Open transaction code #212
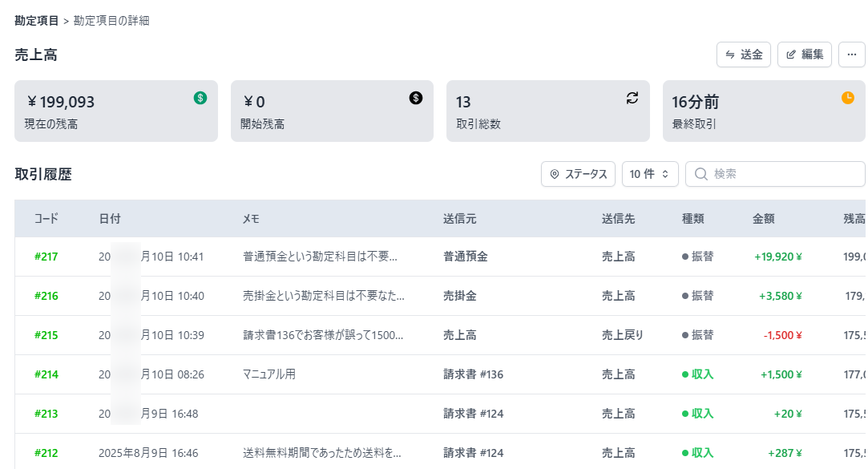Screen dimensions: 868x469 [46, 453]
